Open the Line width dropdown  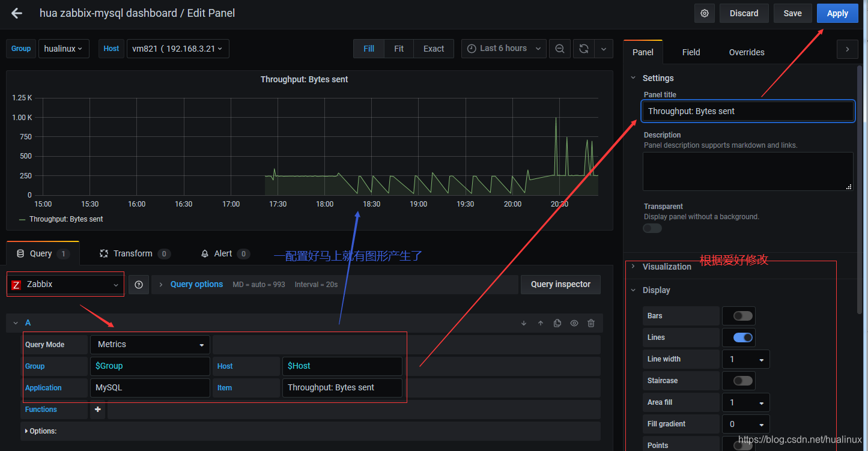pyautogui.click(x=745, y=359)
